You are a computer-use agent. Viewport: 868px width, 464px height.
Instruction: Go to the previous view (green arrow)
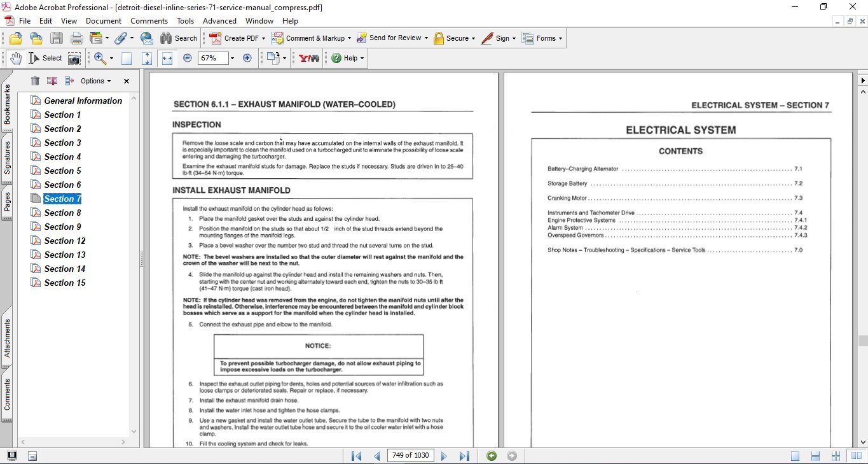[x=491, y=456]
